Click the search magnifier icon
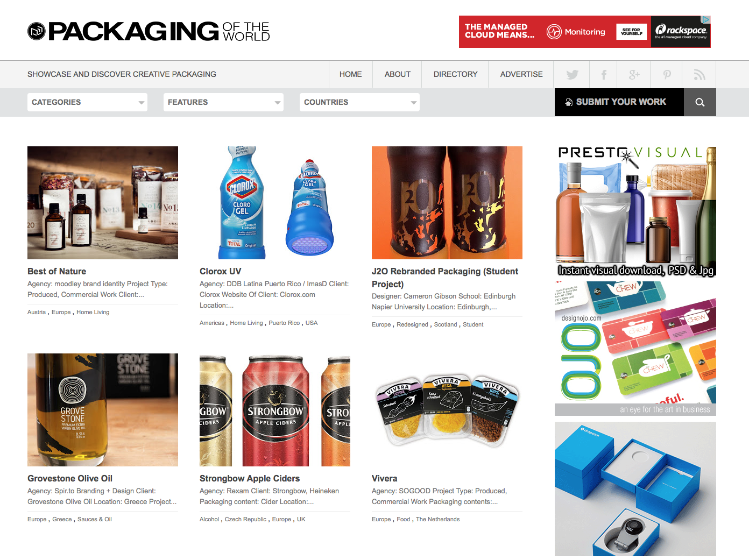Image resolution: width=749 pixels, height=560 pixels. (700, 102)
